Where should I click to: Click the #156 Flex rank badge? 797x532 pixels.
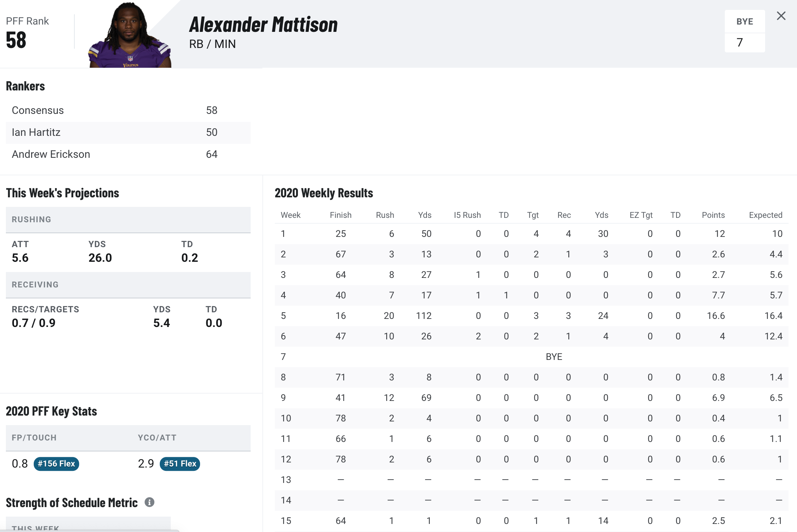click(x=56, y=464)
